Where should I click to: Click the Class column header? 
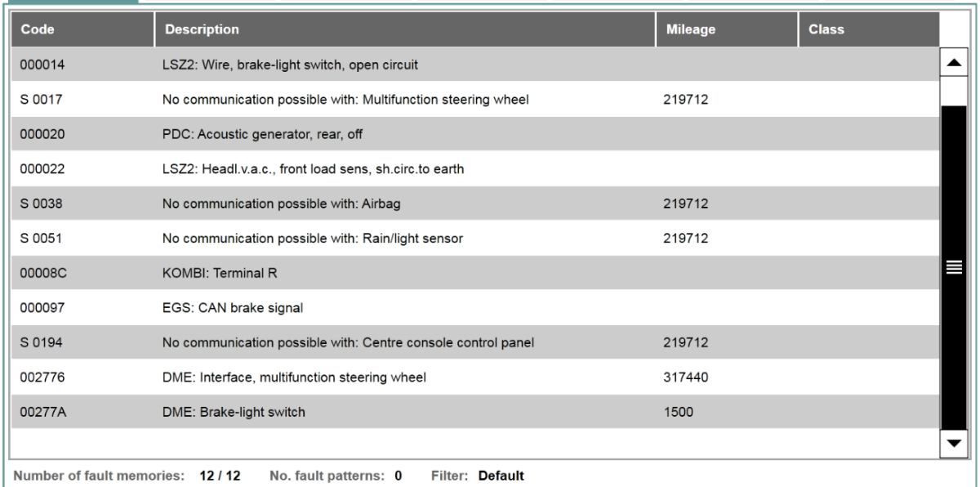869,29
